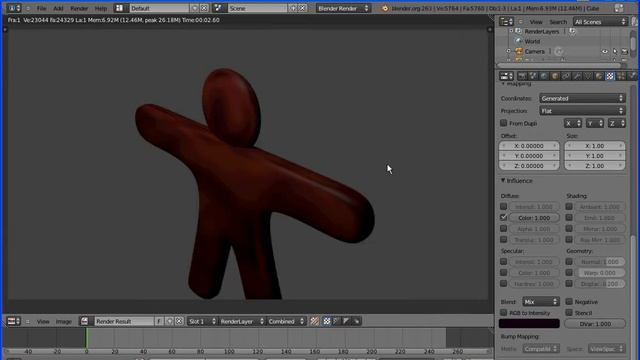The image size is (640, 360).
Task: Switch to the Texture properties tab icon
Action: (610, 76)
